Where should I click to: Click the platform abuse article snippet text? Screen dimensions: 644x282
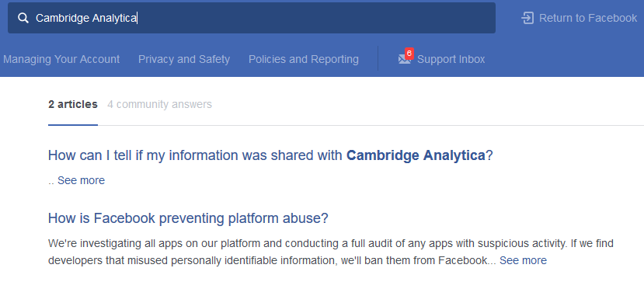coord(331,252)
